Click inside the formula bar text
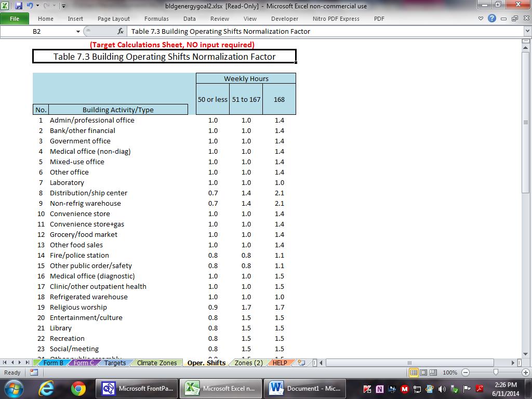The image size is (532, 399). pyautogui.click(x=220, y=32)
